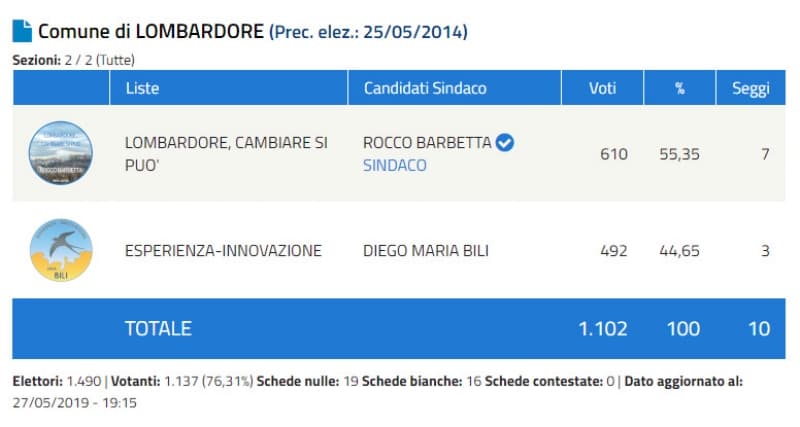This screenshot has height=427, width=800.
Task: Click the previous election date 25/05/2014 link
Action: point(416,32)
